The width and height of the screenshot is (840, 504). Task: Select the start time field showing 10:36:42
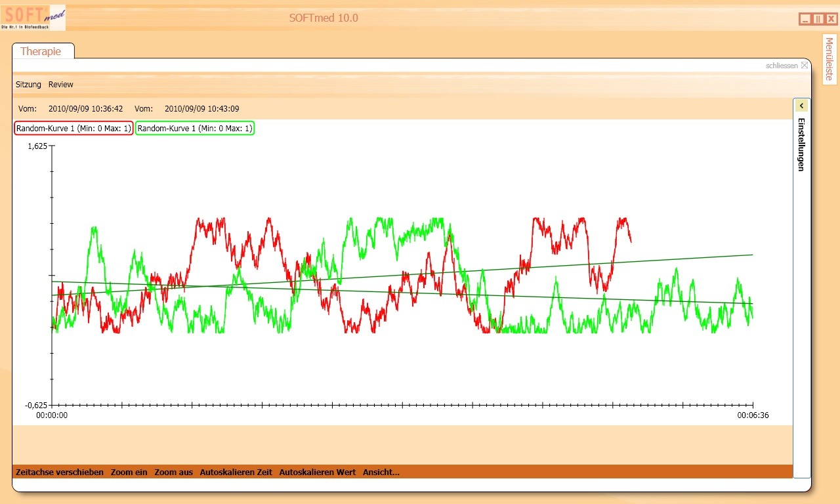[85, 108]
